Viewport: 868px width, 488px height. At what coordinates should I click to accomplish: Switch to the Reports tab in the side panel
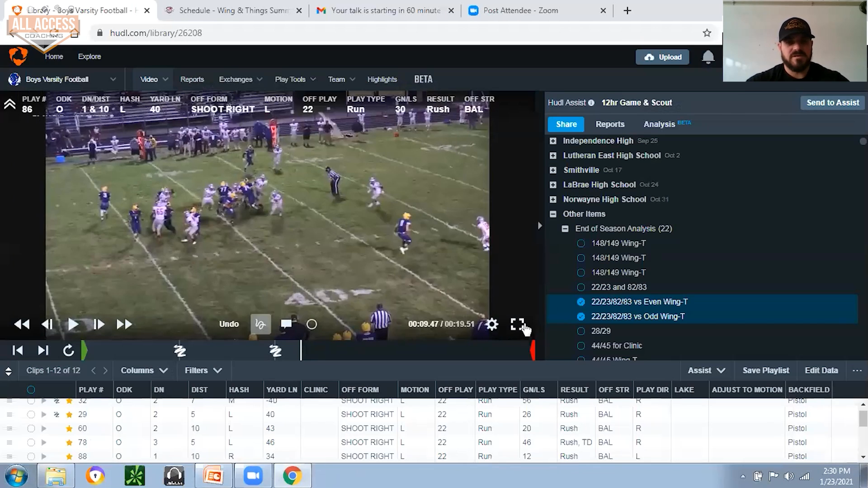click(610, 124)
